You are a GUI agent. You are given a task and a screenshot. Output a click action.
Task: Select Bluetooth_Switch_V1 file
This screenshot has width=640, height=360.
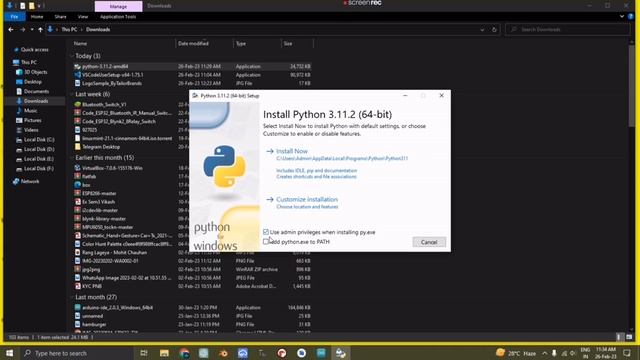click(x=104, y=104)
